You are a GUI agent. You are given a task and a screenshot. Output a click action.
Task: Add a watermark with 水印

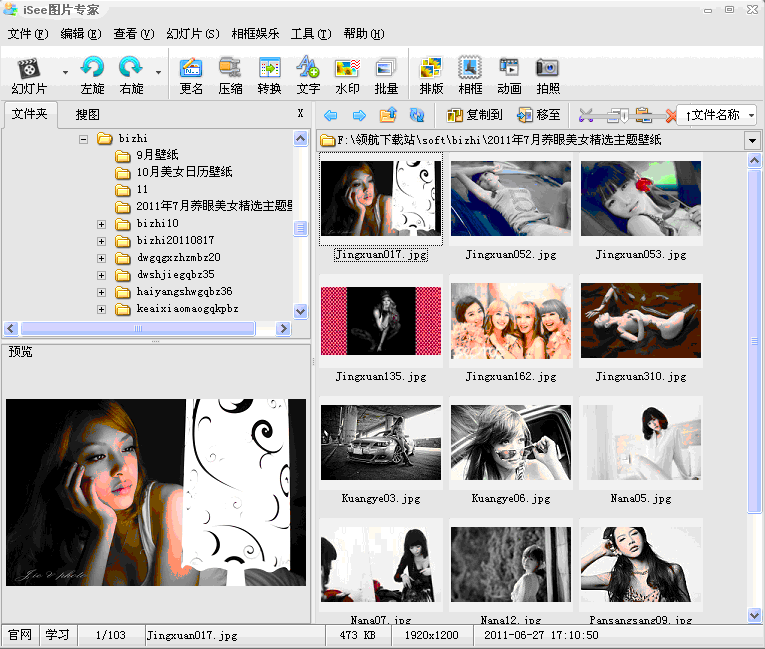pos(347,76)
